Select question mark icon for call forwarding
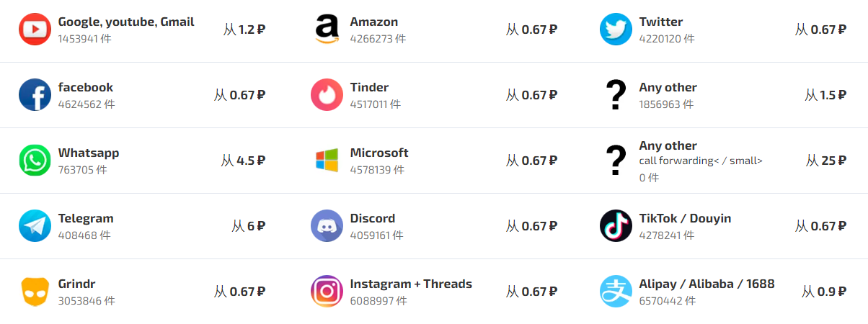 615,161
